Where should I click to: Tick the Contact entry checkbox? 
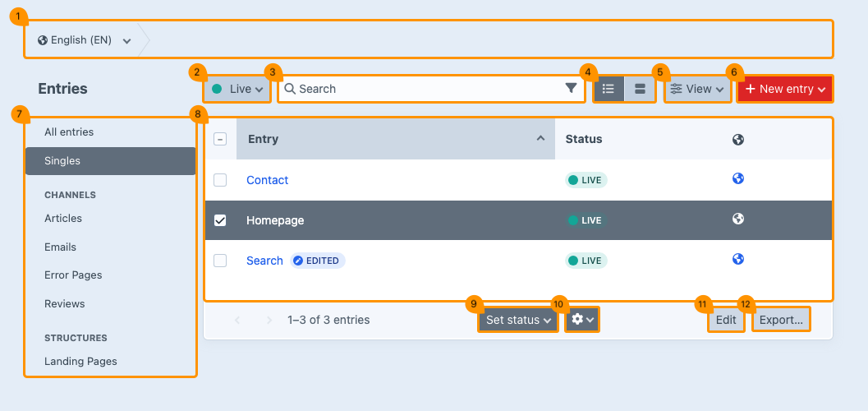(220, 180)
